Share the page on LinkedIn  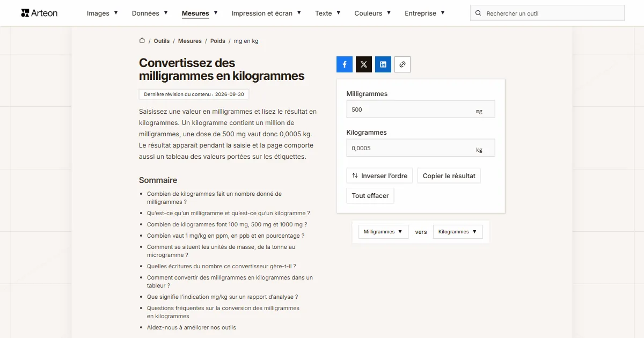point(383,64)
